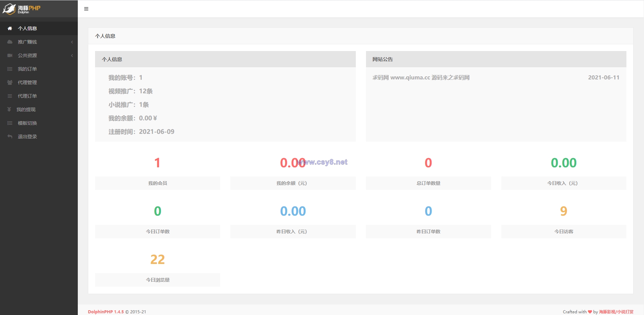Viewport: 644px width, 315px height.
Task: Click the green 0 today's orders value
Action: click(x=158, y=211)
